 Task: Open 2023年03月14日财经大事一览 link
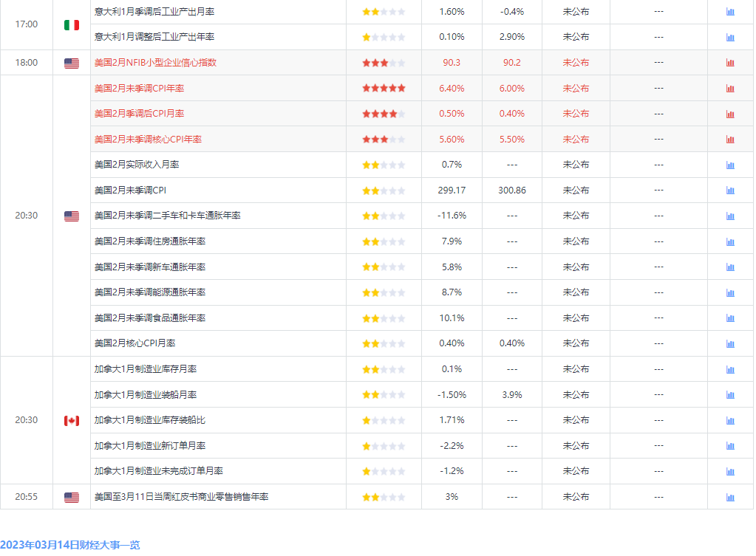(x=70, y=545)
